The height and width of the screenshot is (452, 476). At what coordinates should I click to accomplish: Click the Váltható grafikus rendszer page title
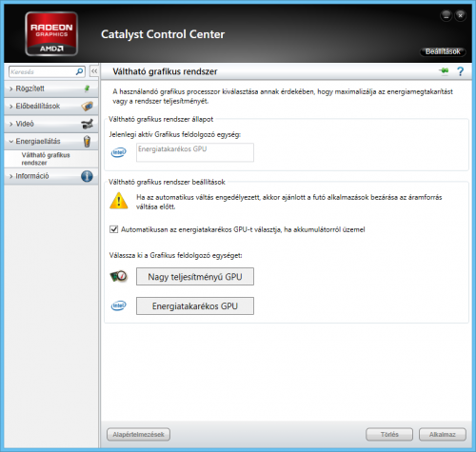click(x=165, y=71)
